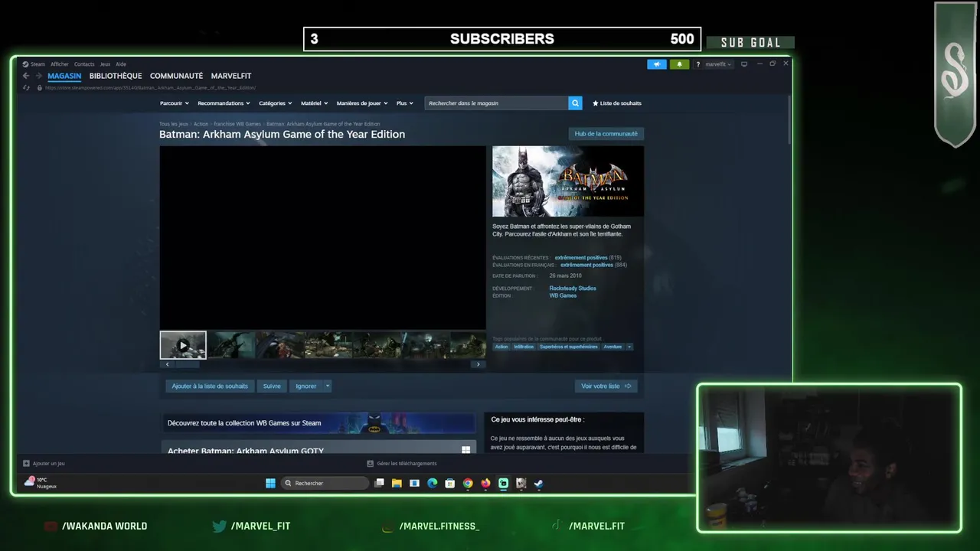Open the Jeux menu
Screen dimensions: 980x551
105,64
